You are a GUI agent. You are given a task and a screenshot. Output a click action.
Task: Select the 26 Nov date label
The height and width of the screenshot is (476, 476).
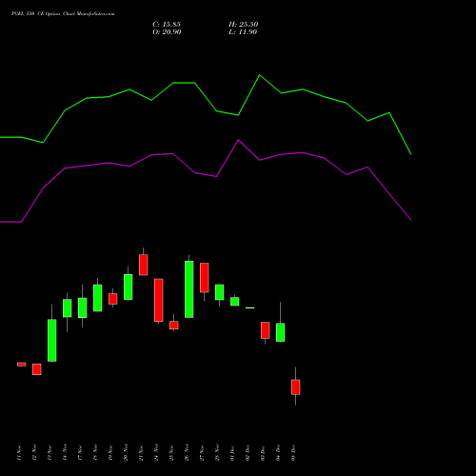click(187, 453)
